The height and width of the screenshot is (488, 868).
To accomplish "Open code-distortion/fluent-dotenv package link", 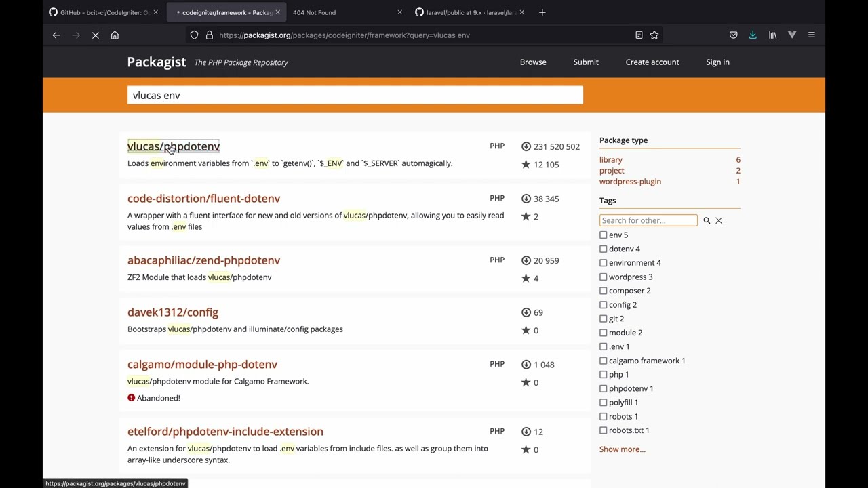I will (x=203, y=199).
